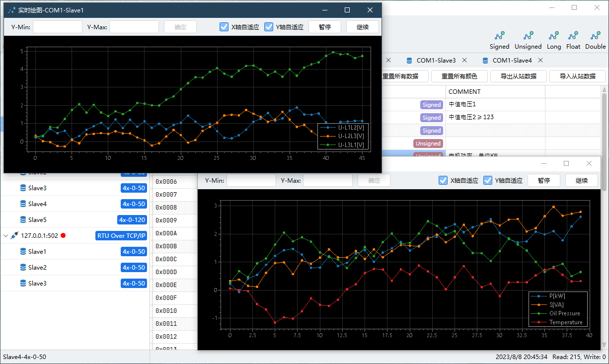This screenshot has height=364, width=609.
Task: Click the 导出从站数据 button
Action: (519, 76)
